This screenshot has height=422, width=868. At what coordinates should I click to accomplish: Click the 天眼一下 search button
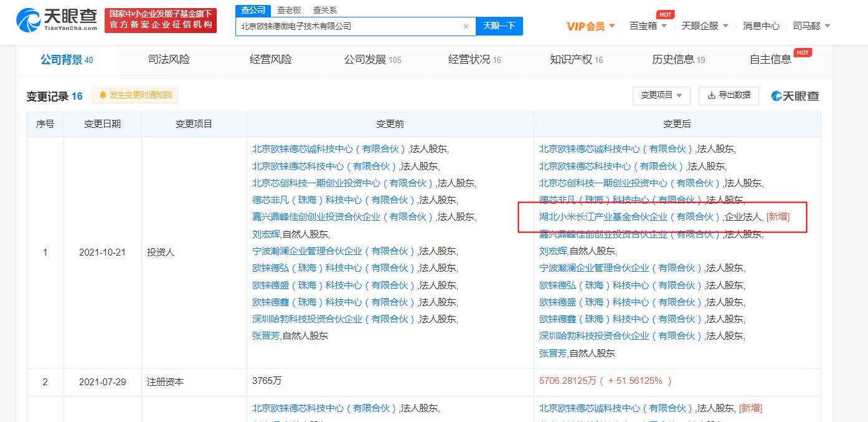(499, 26)
